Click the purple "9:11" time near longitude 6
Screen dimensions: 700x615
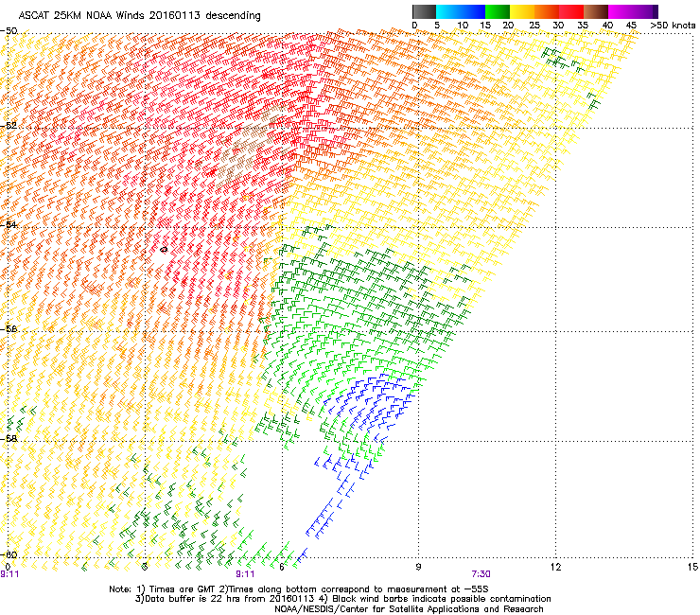pos(245,574)
